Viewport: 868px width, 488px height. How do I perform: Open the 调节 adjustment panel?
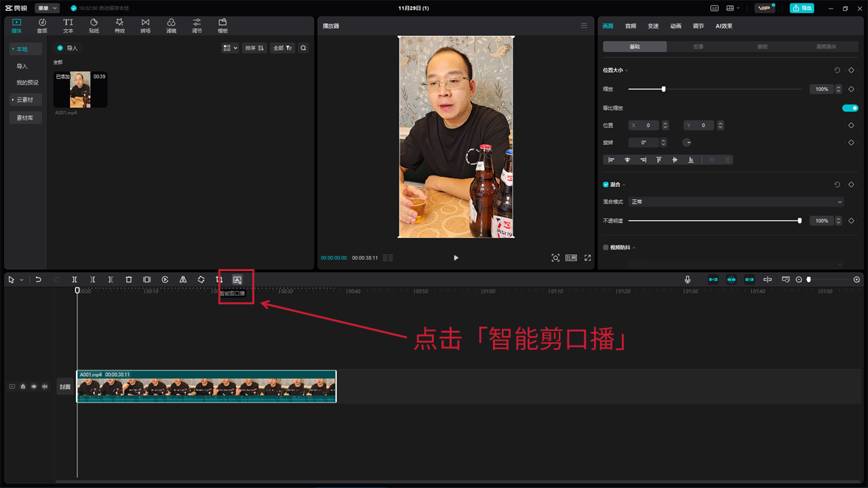coord(197,26)
